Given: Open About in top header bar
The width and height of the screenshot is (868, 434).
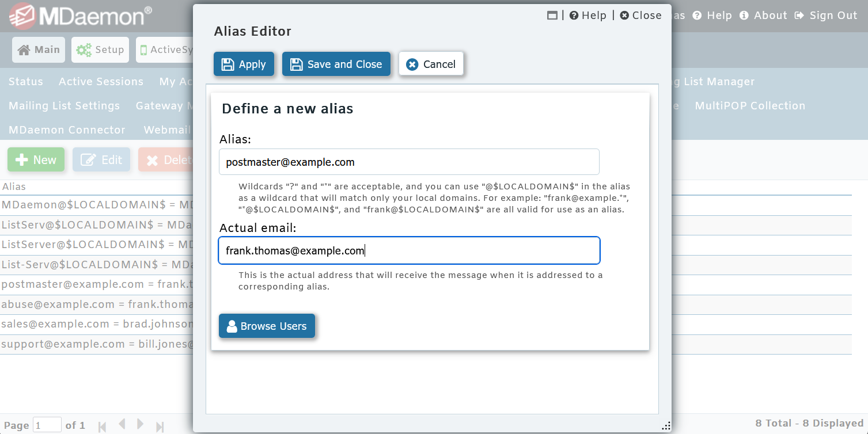Looking at the screenshot, I should [763, 16].
